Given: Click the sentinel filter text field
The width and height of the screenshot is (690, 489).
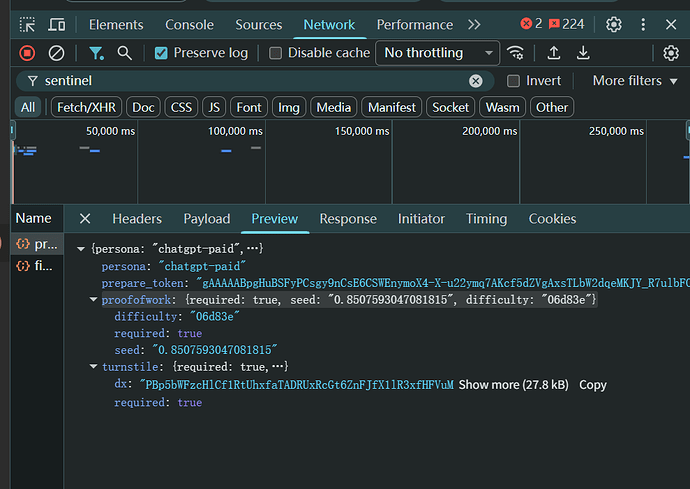Looking at the screenshot, I should 250,81.
